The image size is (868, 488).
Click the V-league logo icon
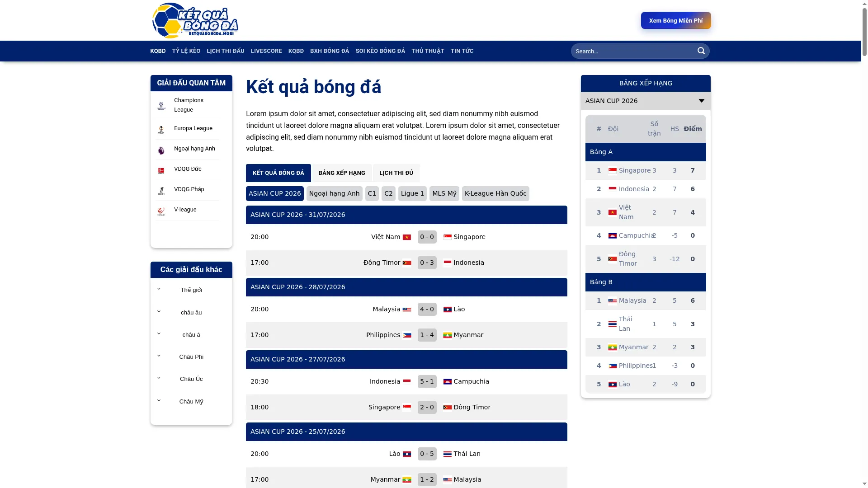pos(161,211)
